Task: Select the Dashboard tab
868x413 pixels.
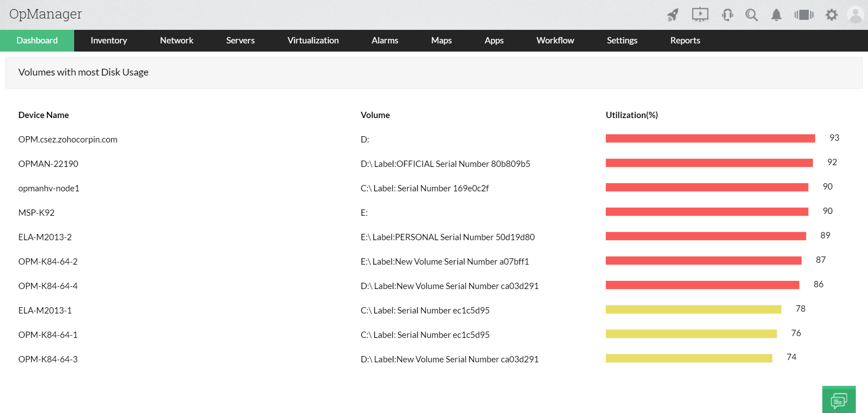Action: [37, 41]
